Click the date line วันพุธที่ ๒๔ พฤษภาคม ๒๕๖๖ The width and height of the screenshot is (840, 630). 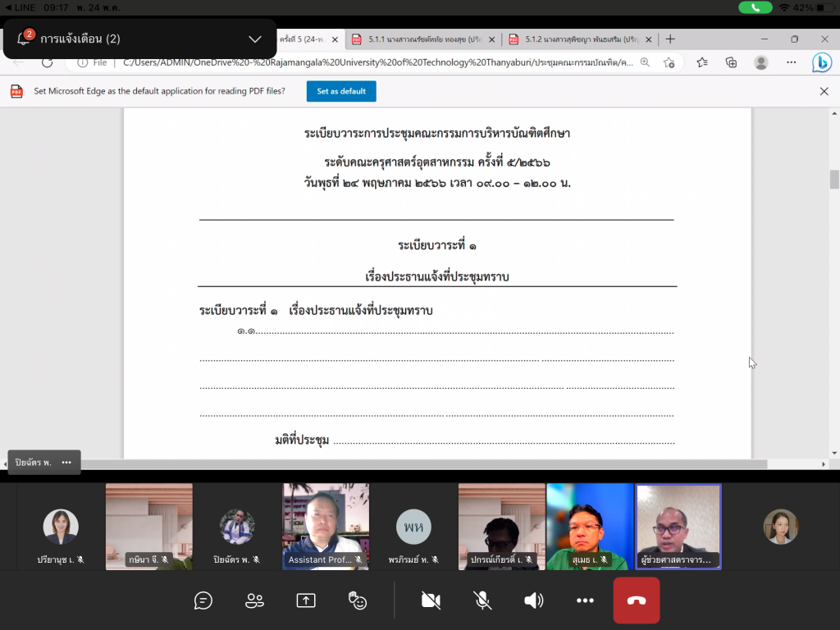(437, 183)
